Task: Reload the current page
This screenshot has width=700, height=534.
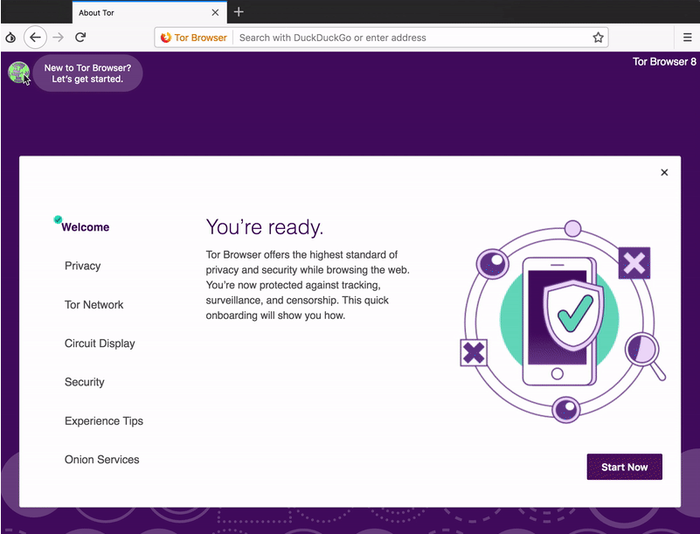Action: pos(80,38)
